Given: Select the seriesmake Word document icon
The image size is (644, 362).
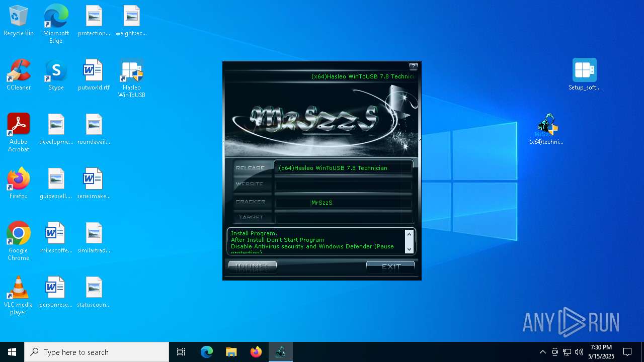Looking at the screenshot, I should 94,184.
